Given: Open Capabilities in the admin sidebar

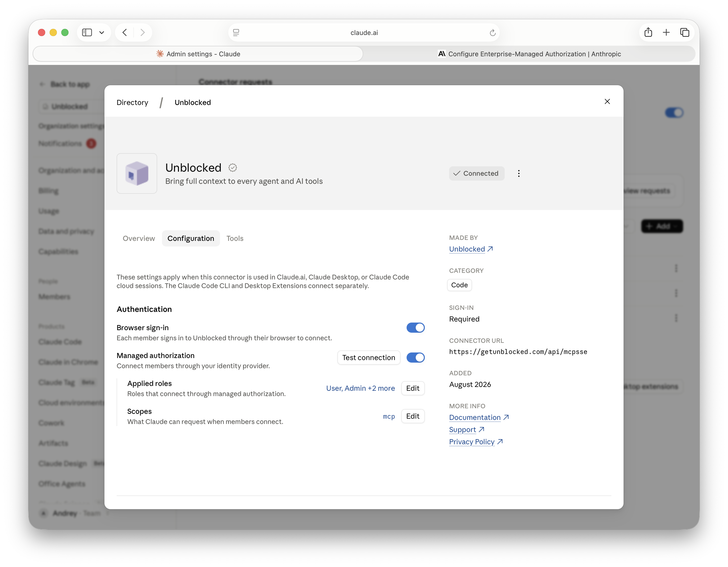Looking at the screenshot, I should tap(58, 252).
